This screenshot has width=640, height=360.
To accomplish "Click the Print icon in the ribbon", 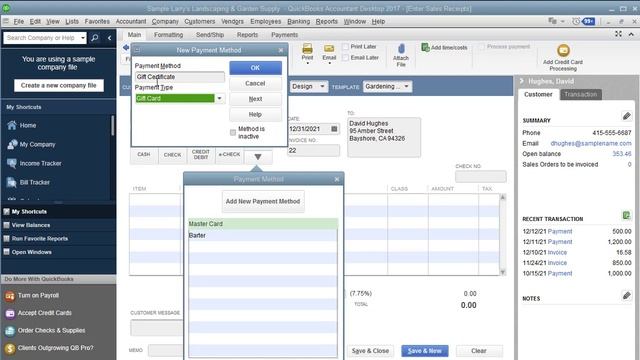I will [x=307, y=49].
